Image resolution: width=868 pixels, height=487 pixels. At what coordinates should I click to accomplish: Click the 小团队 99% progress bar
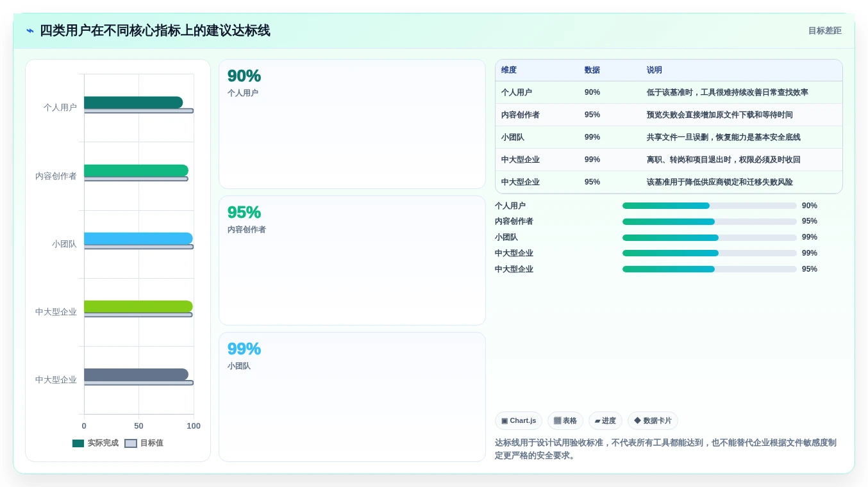point(710,238)
